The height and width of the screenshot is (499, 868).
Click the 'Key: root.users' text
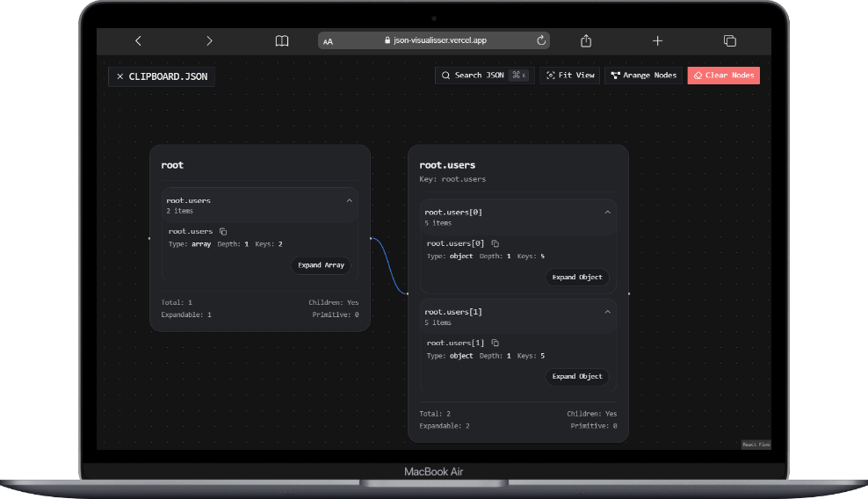[452, 179]
